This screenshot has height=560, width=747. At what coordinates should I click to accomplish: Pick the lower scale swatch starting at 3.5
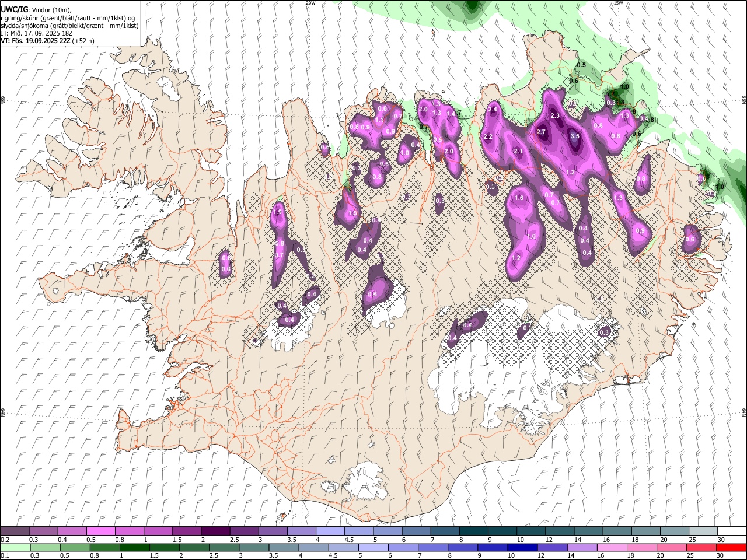284,547
